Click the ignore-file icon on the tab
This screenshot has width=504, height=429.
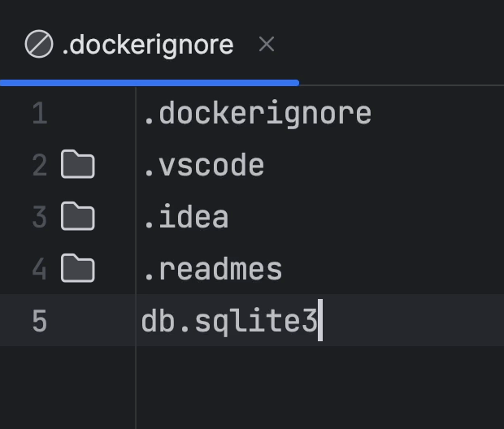click(x=38, y=45)
